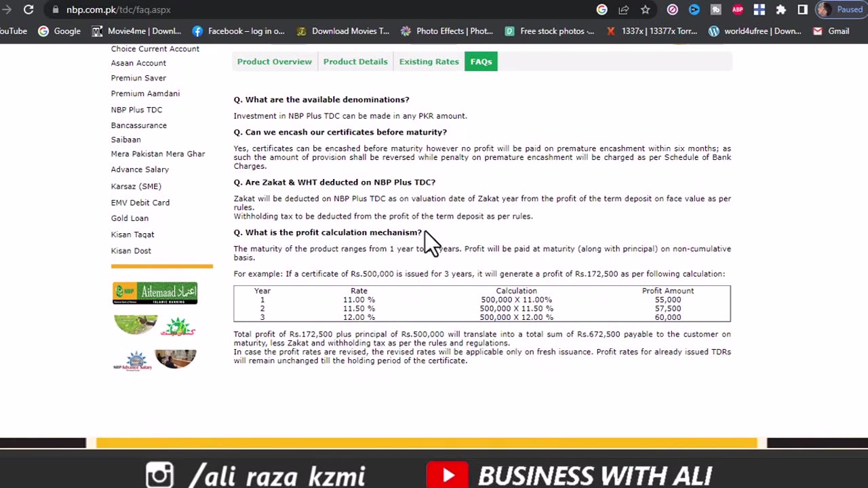Open the Gmail bookmark

pyautogui.click(x=831, y=31)
